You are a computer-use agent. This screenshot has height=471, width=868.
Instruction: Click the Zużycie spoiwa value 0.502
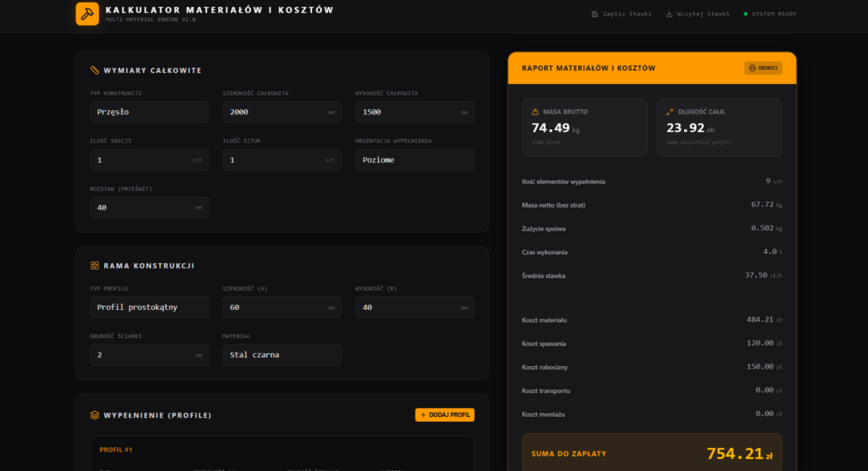tap(762, 228)
